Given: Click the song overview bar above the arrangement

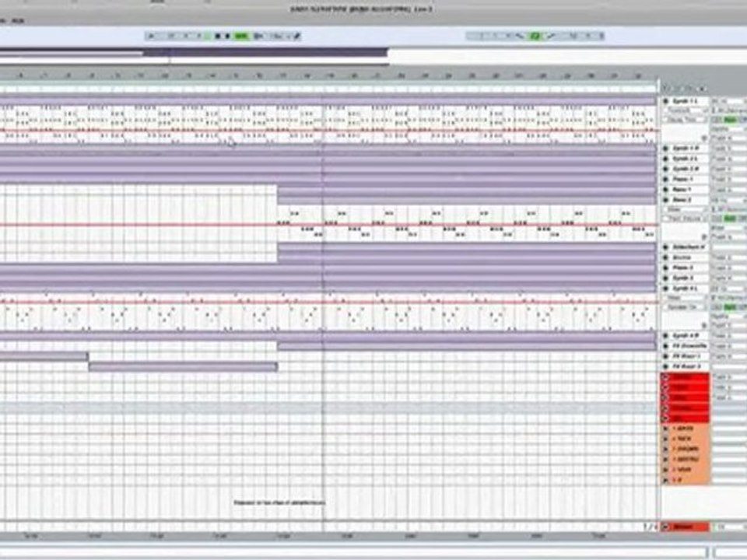Looking at the screenshot, I should (x=373, y=54).
